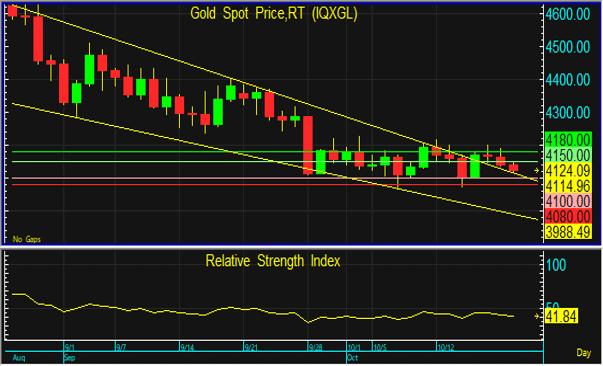Select the 4400.00 price axis label
This screenshot has height=366, width=603.
click(x=568, y=80)
